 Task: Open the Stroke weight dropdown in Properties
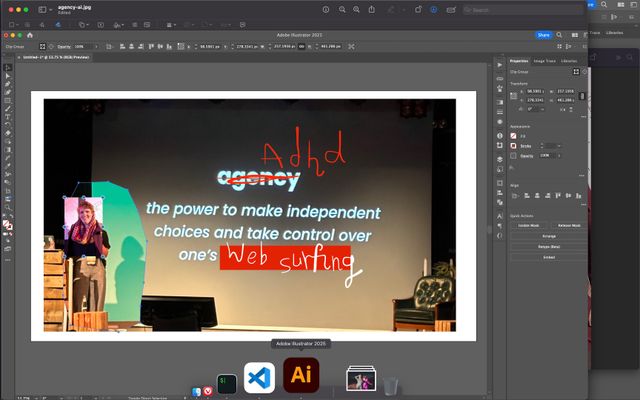(559, 146)
